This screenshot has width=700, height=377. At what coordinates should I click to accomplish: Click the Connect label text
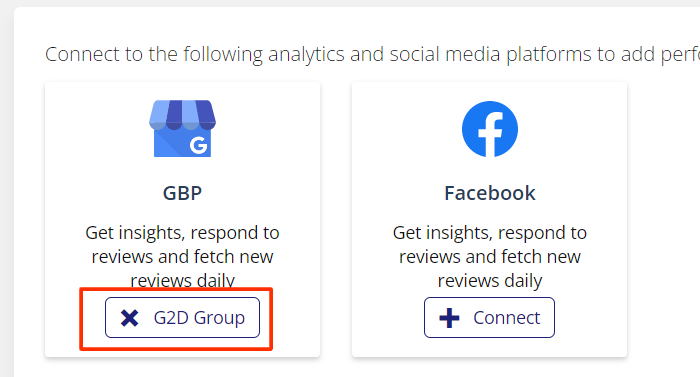click(507, 318)
